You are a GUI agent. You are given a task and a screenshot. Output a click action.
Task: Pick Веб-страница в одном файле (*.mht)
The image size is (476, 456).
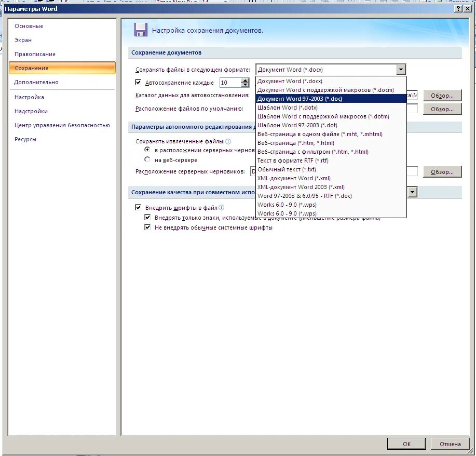(331, 134)
